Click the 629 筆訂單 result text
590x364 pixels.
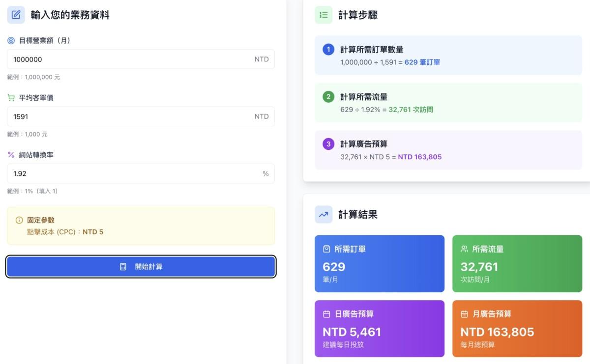click(x=422, y=62)
